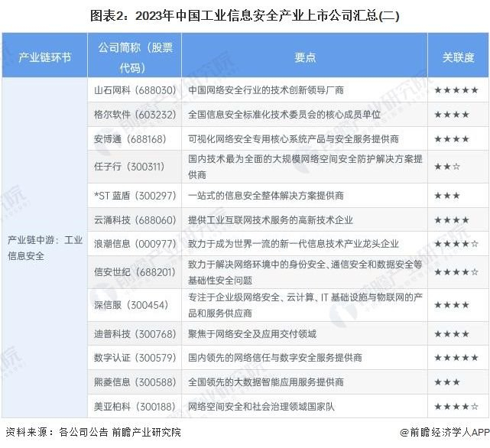Click the four-star rating in 云涌科技 row
The height and width of the screenshot is (448, 490).
point(452,220)
